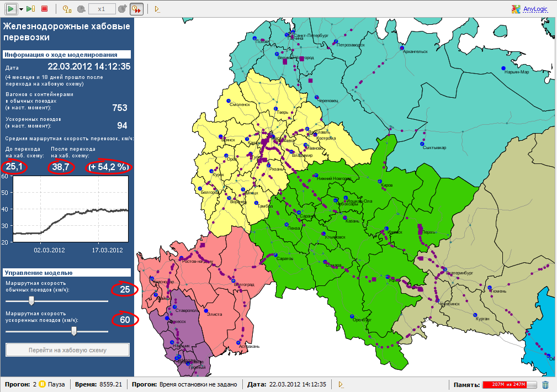This screenshot has width=557, height=392.
Task: Set real-time scale to 1.0 with the clock icon
Action: [67, 9]
